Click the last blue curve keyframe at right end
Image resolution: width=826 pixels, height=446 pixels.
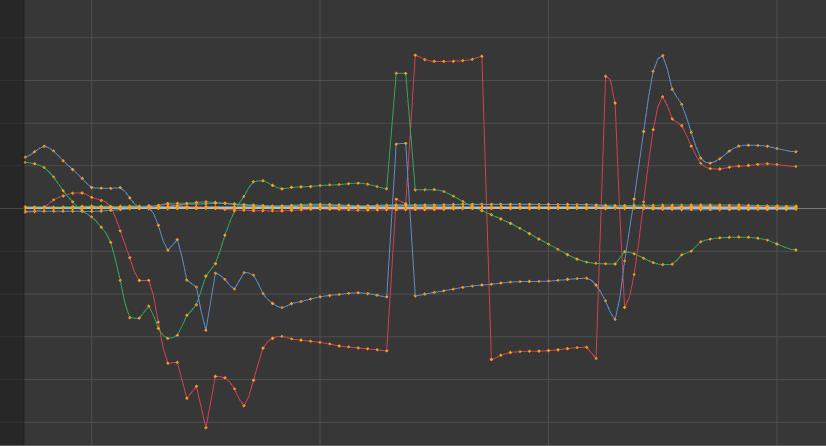[x=795, y=152]
